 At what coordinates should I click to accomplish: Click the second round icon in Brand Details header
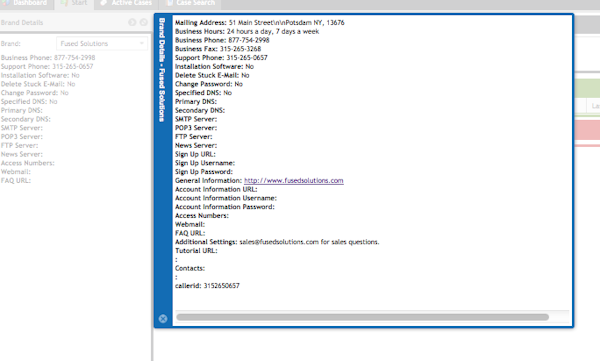tap(143, 22)
